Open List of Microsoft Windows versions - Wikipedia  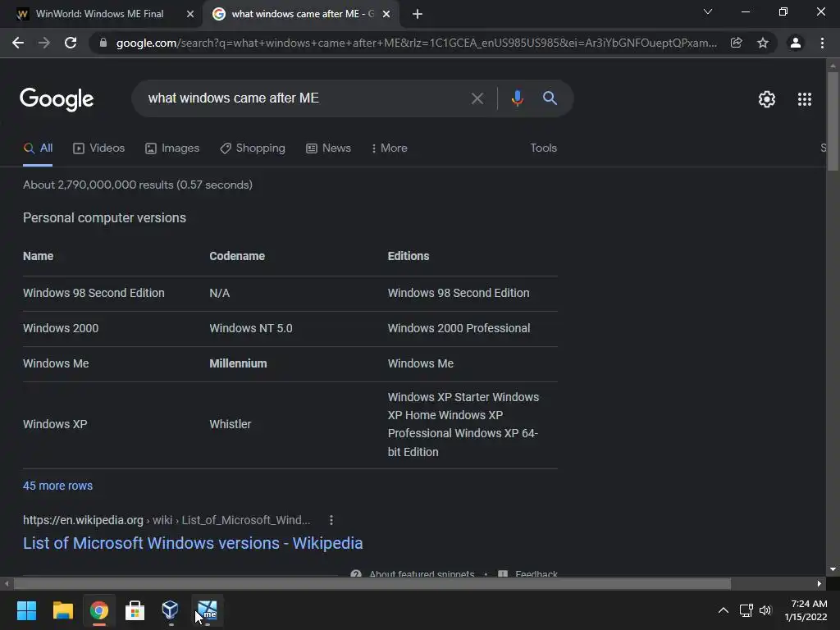pos(193,543)
